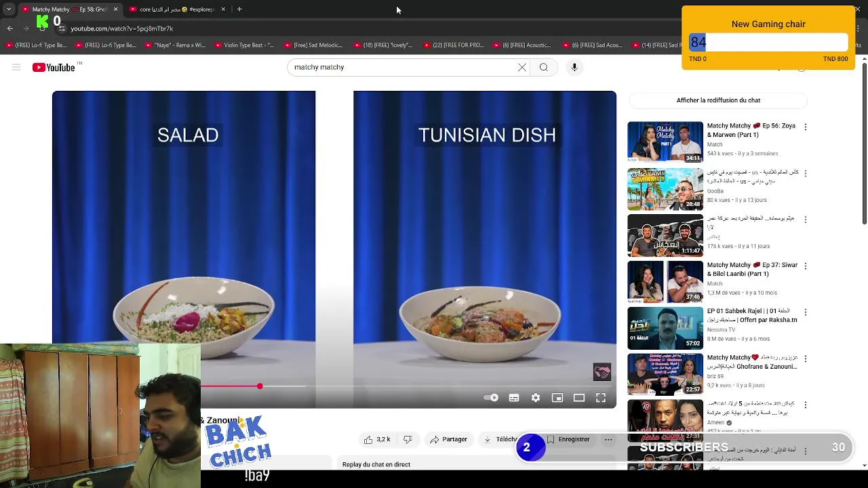Open options menu for the GooBa video
Image resolution: width=868 pixels, height=488 pixels.
coord(806,174)
